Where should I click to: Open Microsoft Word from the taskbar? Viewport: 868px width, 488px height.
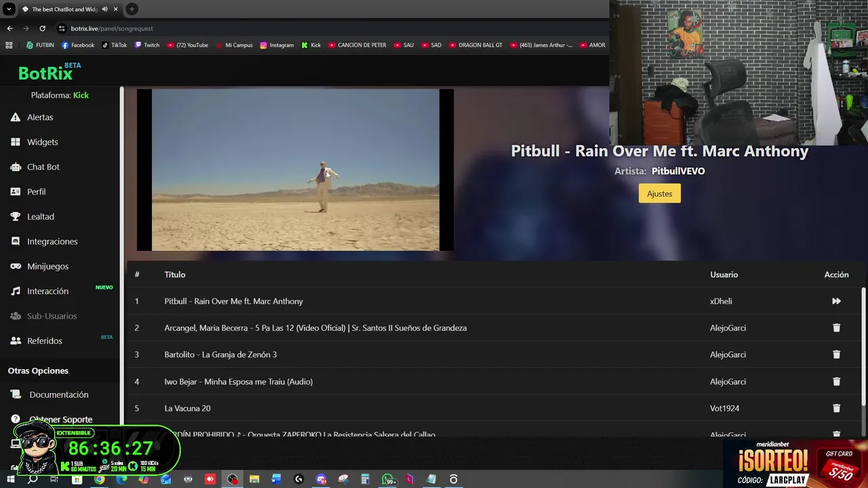coord(276,479)
